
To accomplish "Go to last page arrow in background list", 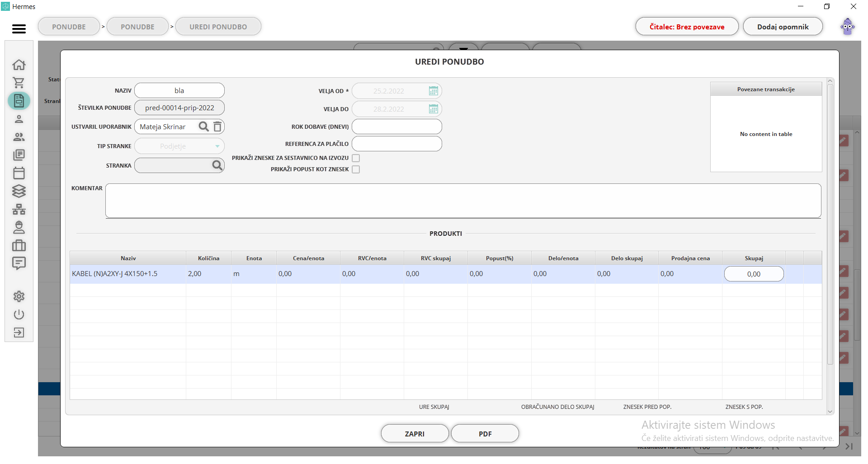I will click(x=849, y=446).
